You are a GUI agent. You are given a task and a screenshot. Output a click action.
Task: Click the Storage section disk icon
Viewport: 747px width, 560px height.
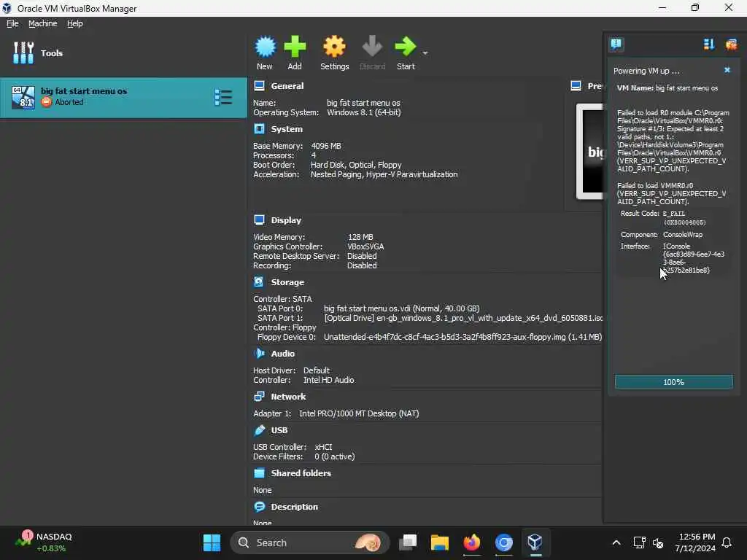259,282
